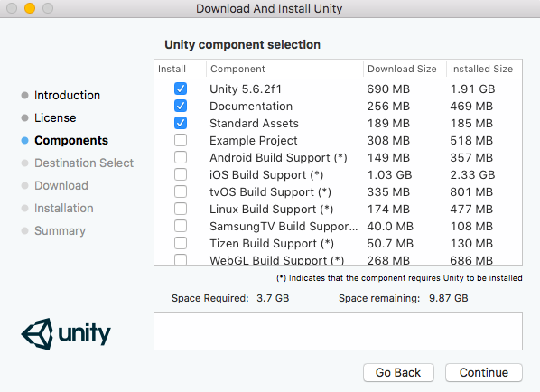Select the Example Project component name
This screenshot has height=392, width=540.
click(x=254, y=141)
